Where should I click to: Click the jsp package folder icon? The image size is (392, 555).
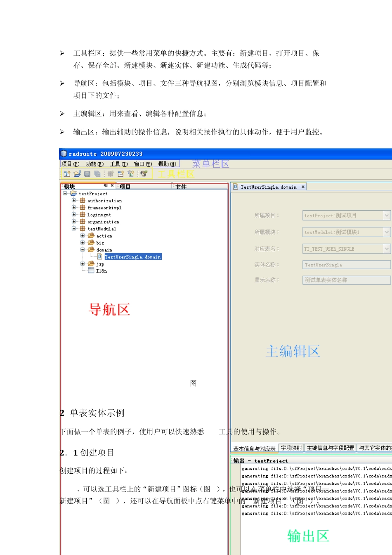tap(91, 263)
